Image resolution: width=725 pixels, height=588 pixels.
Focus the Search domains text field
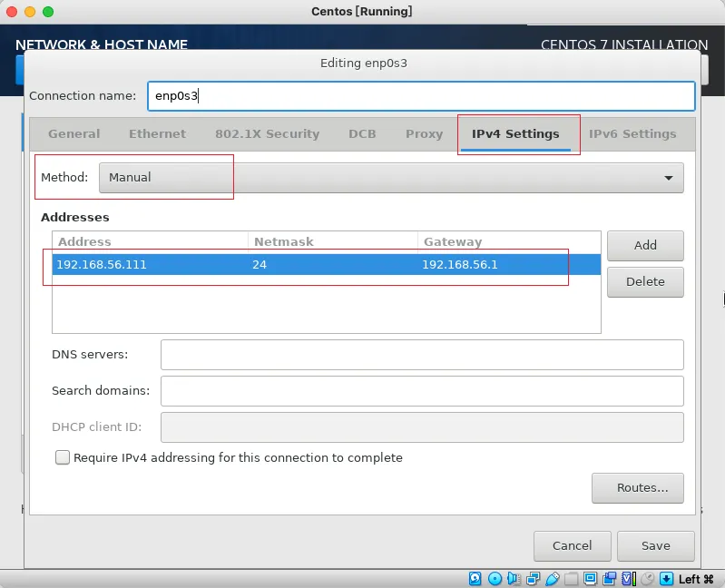tap(421, 391)
